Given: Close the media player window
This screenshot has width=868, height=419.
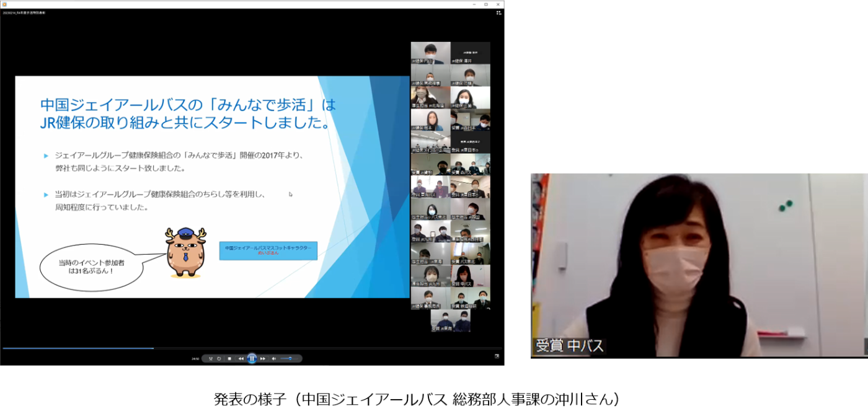Looking at the screenshot, I should (x=498, y=4).
